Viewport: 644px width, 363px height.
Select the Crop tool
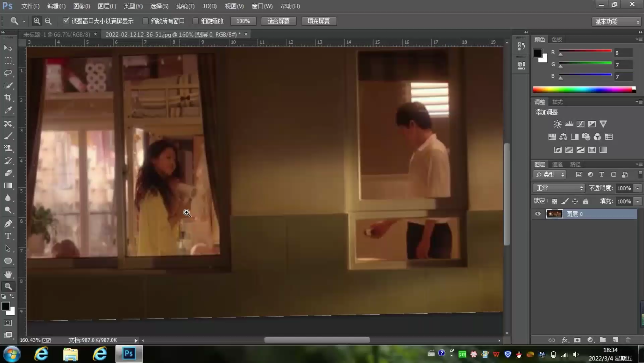point(8,98)
